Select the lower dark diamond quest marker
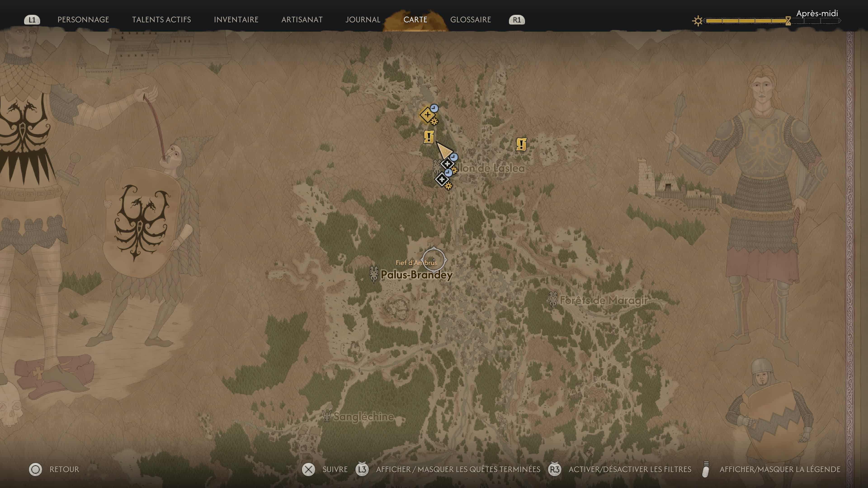Image resolution: width=868 pixels, height=488 pixels. click(x=442, y=179)
